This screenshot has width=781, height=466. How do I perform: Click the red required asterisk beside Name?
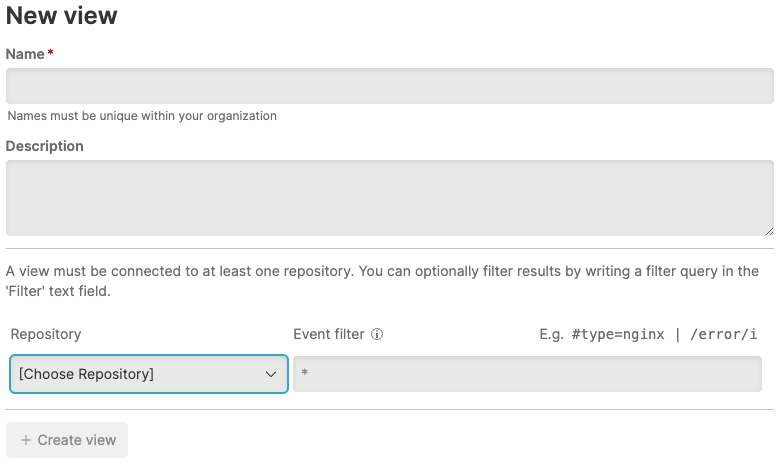pos(50,54)
